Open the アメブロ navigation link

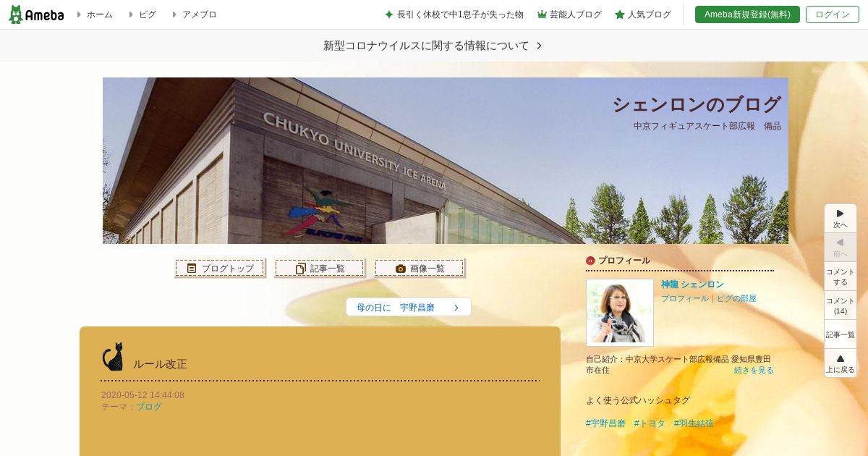[199, 14]
